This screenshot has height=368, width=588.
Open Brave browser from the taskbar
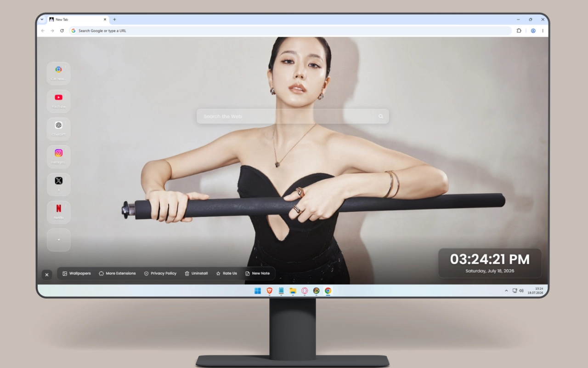(270, 291)
